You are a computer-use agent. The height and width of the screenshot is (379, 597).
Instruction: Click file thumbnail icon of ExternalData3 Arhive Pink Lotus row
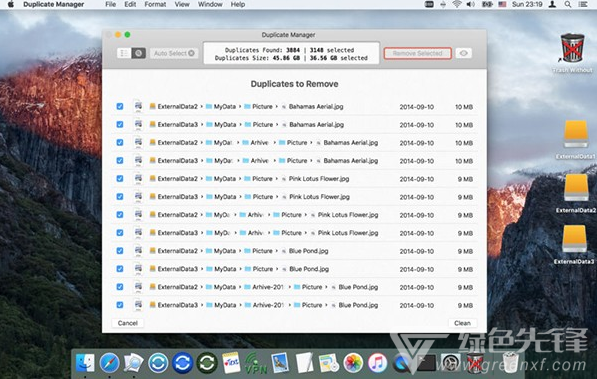pyautogui.click(x=138, y=233)
